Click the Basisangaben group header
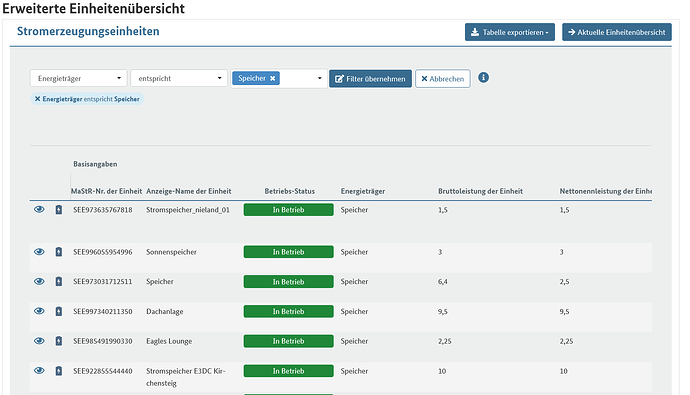Image resolution: width=690 pixels, height=395 pixels. point(95,164)
